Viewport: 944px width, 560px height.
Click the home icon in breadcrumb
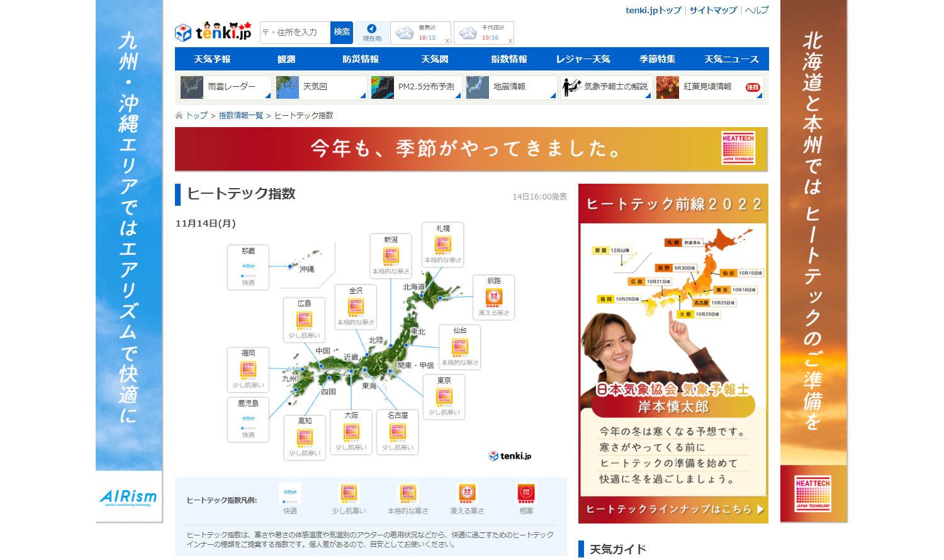click(179, 115)
